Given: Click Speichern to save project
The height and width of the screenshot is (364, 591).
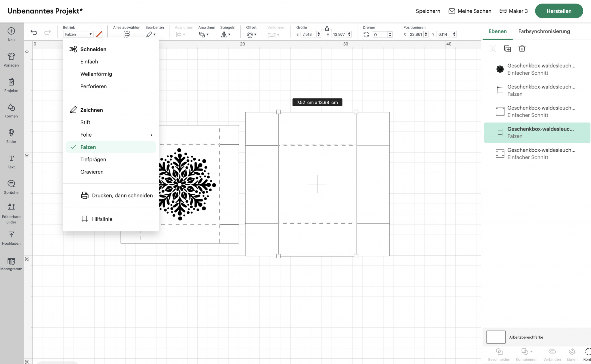Looking at the screenshot, I should pyautogui.click(x=428, y=11).
